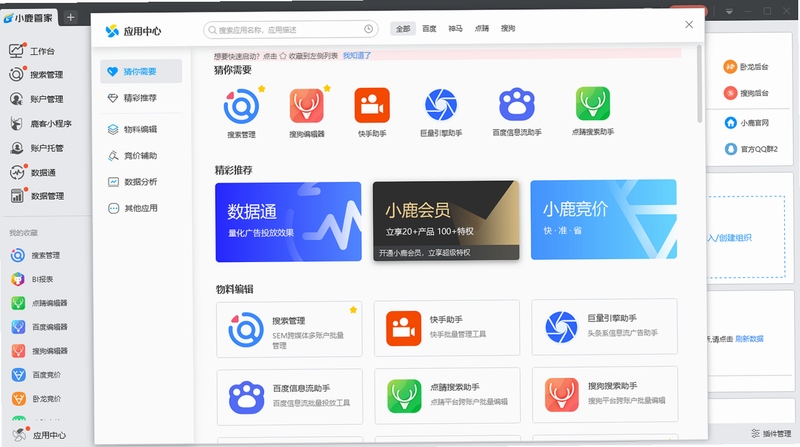Open 卧龙后台 shortcut in background window

pyautogui.click(x=746, y=66)
